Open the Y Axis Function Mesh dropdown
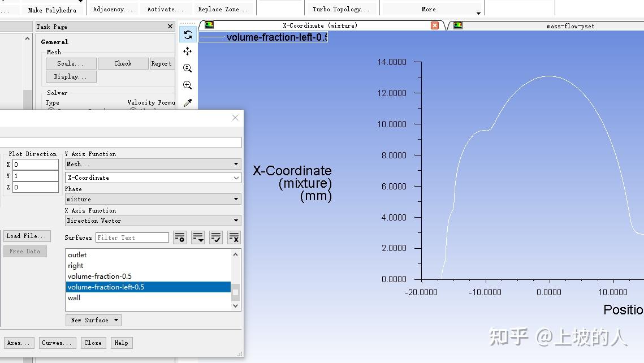This screenshot has width=644, height=363. [153, 164]
